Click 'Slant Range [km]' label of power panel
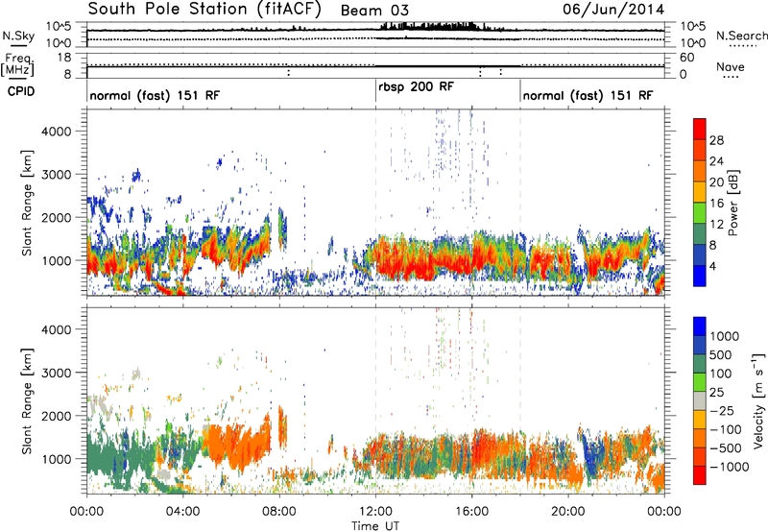The height and width of the screenshot is (532, 768). [x=27, y=203]
